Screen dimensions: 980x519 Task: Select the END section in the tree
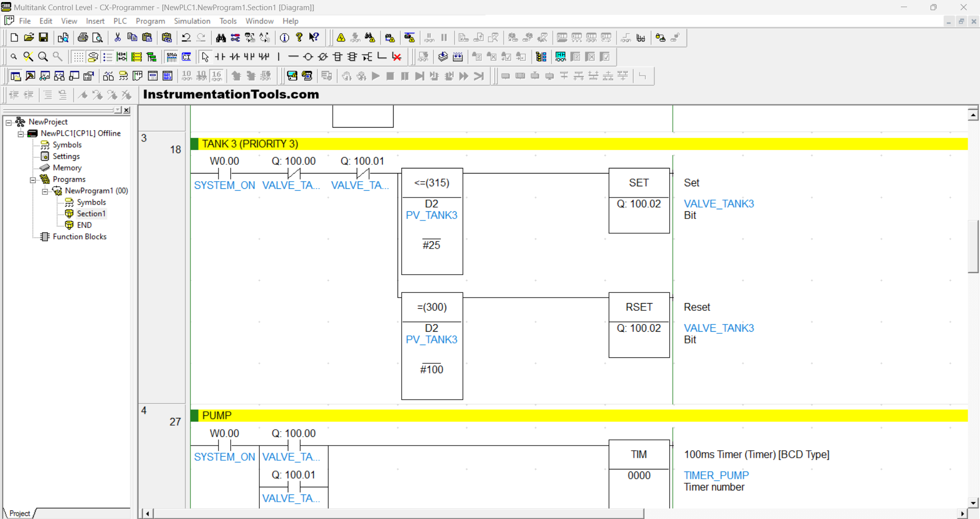(84, 225)
